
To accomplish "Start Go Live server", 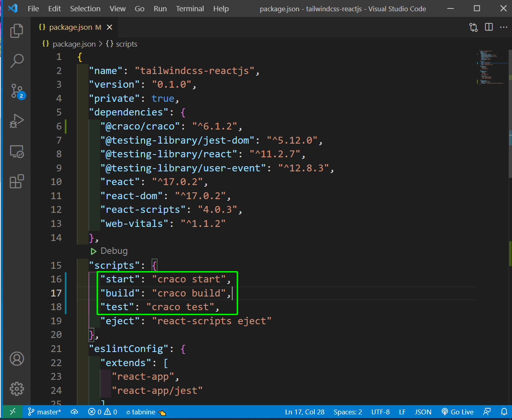I will [457, 412].
